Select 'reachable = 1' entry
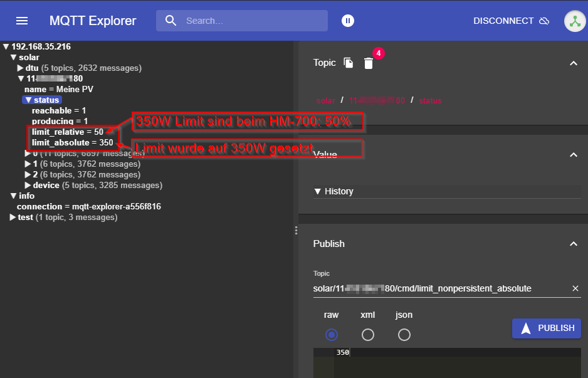Screen dimensions: 588x378 pyautogui.click(x=59, y=110)
